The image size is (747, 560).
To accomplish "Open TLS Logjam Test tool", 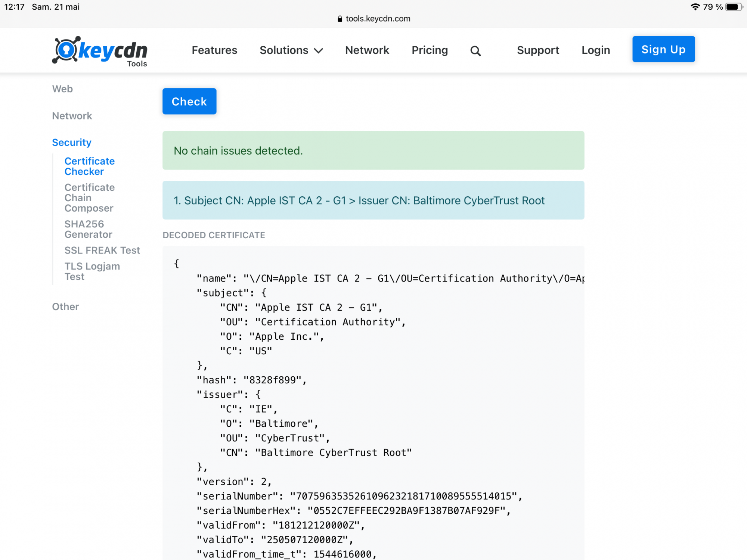I will click(x=92, y=271).
